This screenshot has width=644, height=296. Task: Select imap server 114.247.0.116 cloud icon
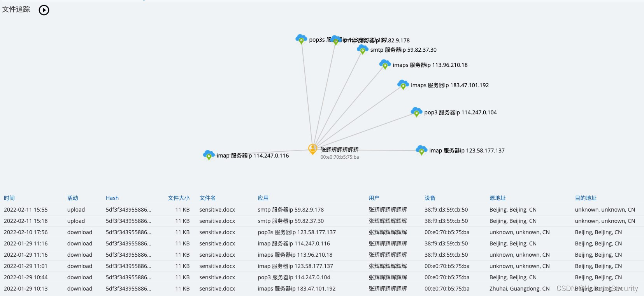[x=209, y=155]
